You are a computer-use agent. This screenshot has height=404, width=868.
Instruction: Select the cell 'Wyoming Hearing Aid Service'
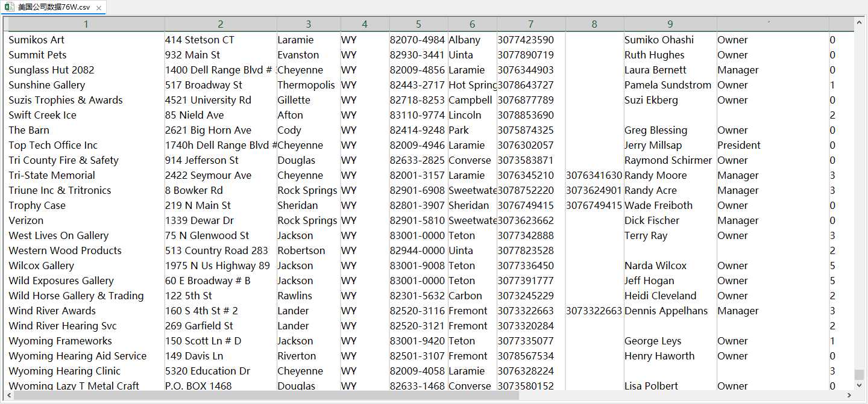(x=86, y=356)
